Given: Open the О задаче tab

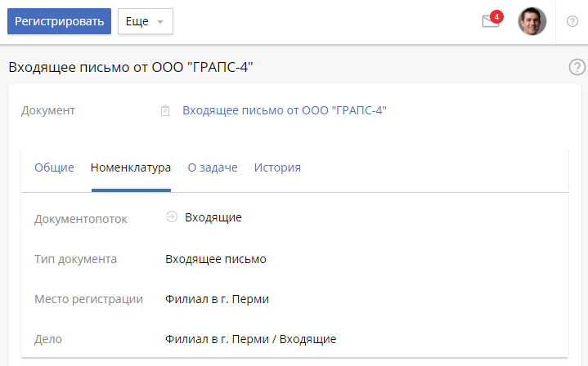Looking at the screenshot, I should (213, 167).
